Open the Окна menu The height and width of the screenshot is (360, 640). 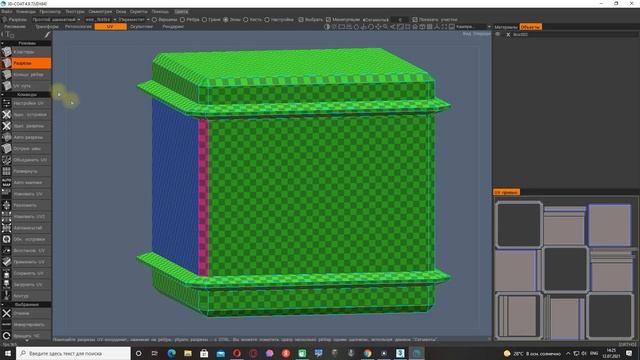coord(121,12)
